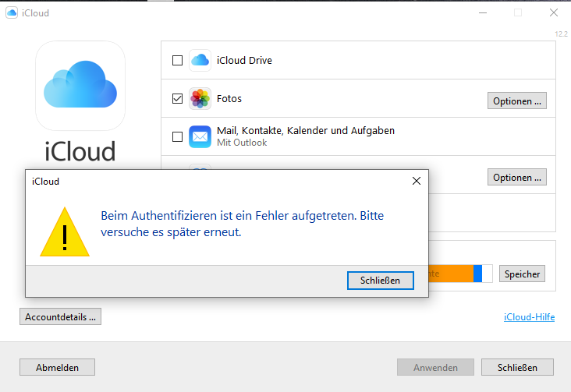Viewport: 571px width, 392px height.
Task: Click the yellow warning triangle icon
Action: pos(65,231)
